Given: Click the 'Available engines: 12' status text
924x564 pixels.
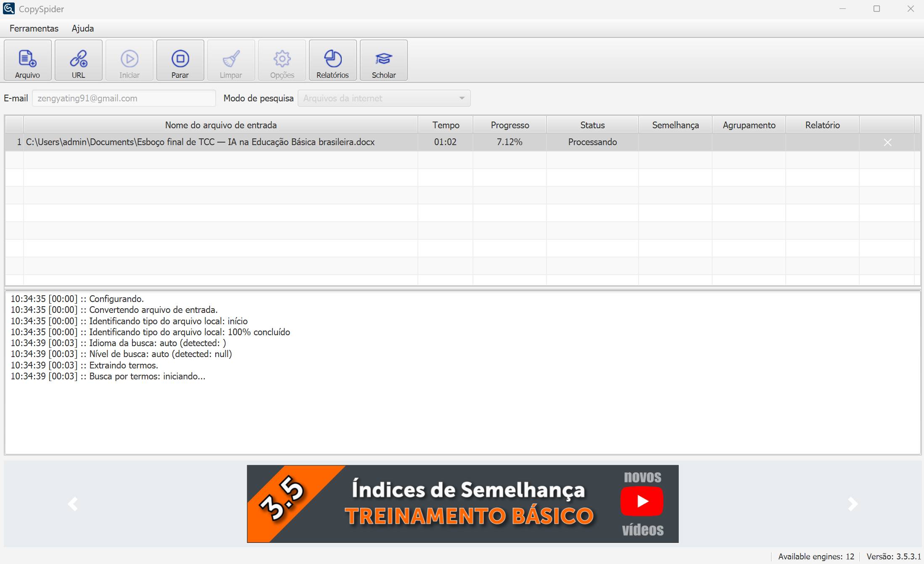Looking at the screenshot, I should tap(816, 556).
